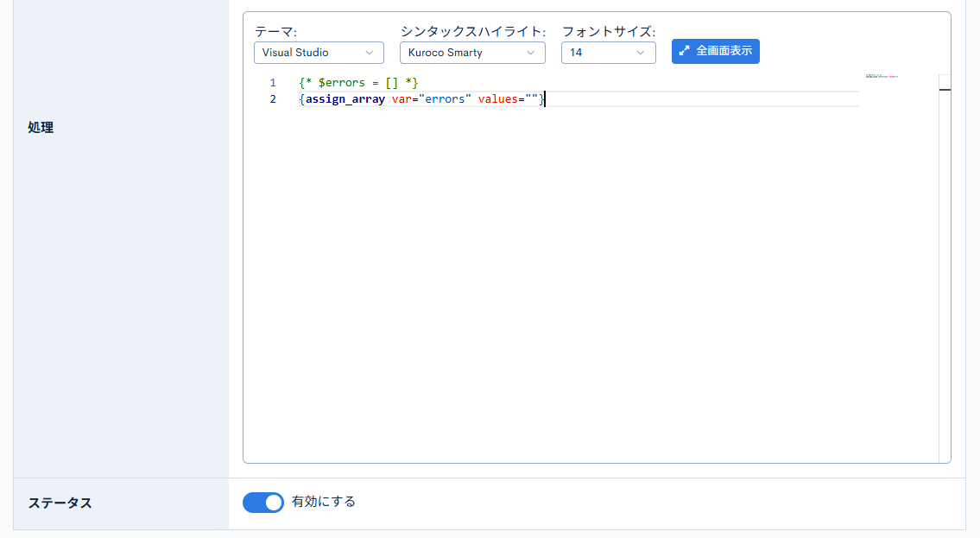Click line number 2 in editor gutter

click(273, 99)
